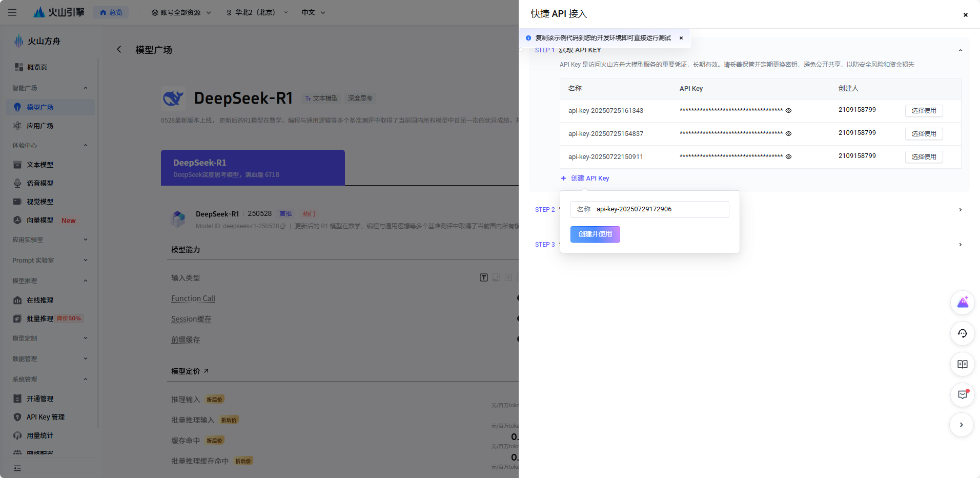Click the 创建 API Key link
The height and width of the screenshot is (478, 980).
pos(585,178)
